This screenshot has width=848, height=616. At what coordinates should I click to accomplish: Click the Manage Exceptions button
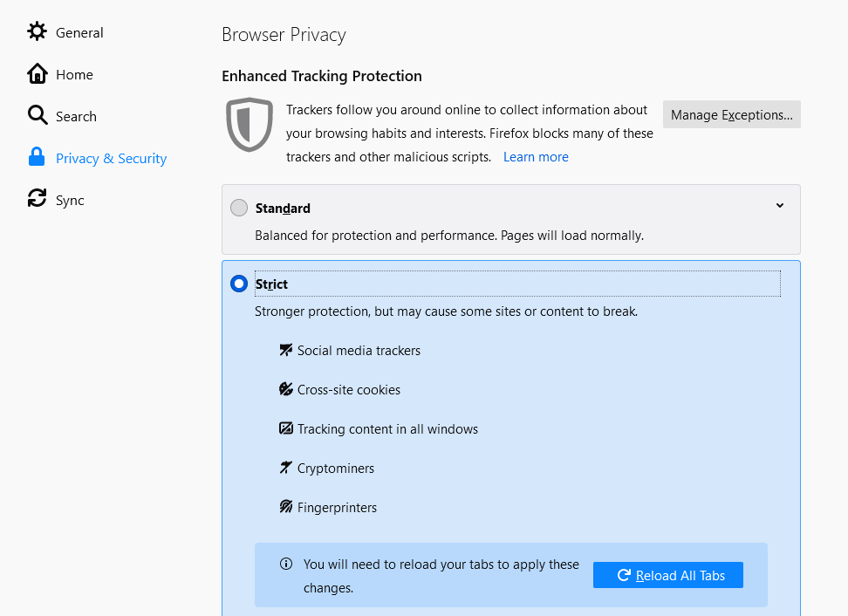(731, 114)
